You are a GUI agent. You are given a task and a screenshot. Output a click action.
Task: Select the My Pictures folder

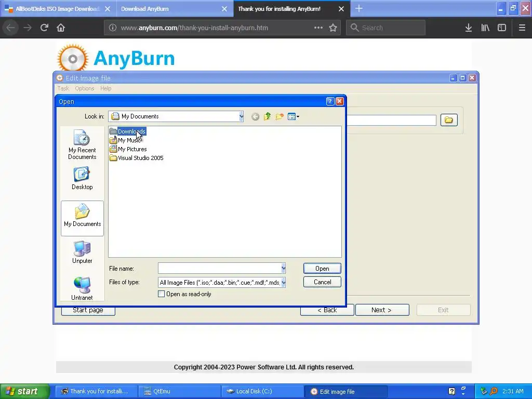[128, 149]
